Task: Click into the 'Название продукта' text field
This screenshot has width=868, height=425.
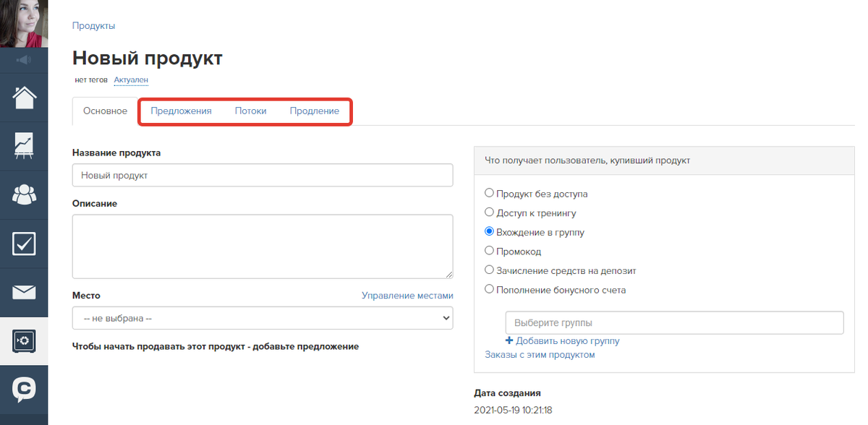Action: pyautogui.click(x=263, y=176)
